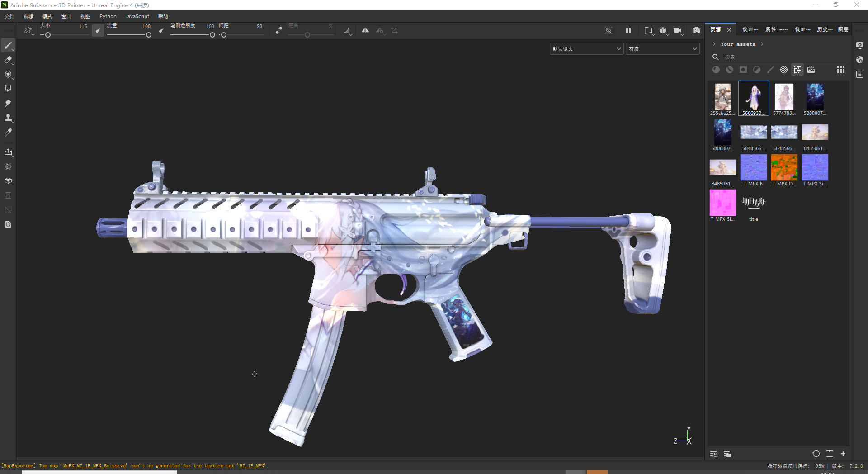
Task: Close the 资源 assets tab
Action: 729,30
